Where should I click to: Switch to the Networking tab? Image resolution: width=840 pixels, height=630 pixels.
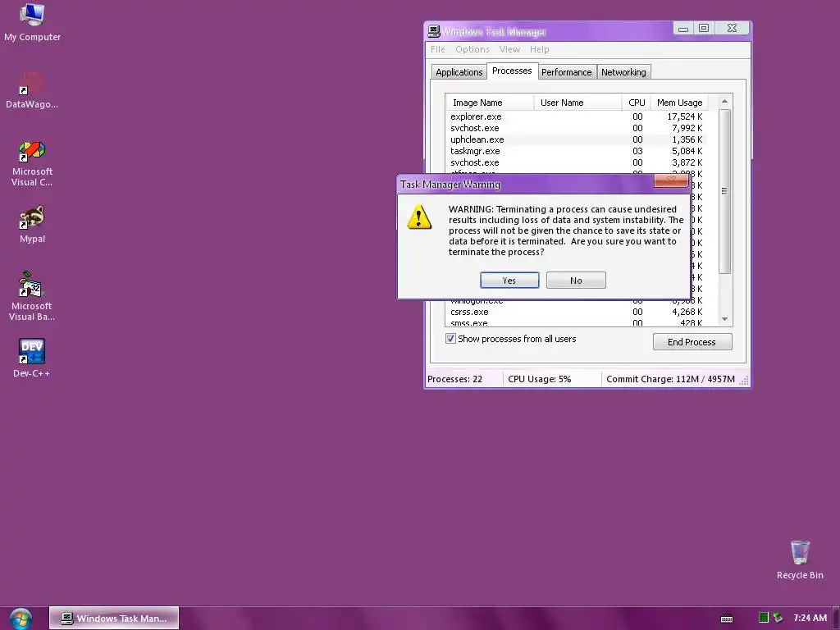[623, 72]
